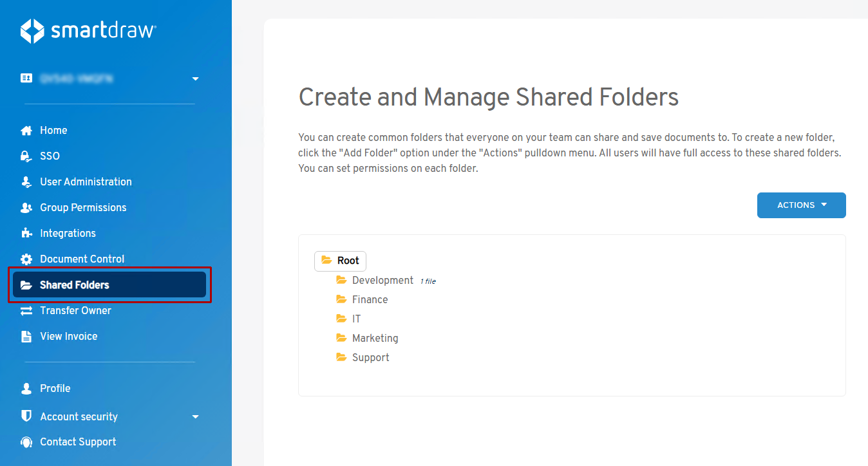Select the Integrations icon in the sidebar
Screen dimensions: 868x466
pyautogui.click(x=26, y=233)
